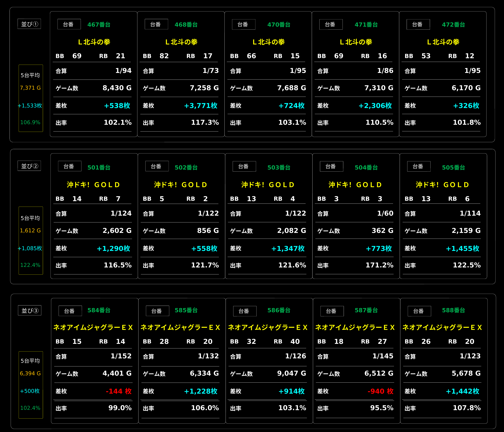Click the +538枚 difference value
This screenshot has height=432, width=504.
click(117, 106)
